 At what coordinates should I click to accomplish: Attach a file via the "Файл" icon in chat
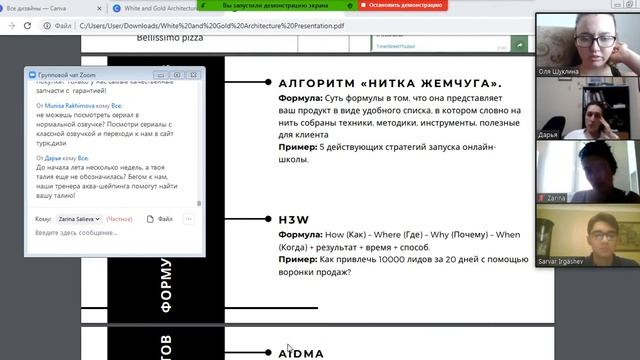pos(160,219)
